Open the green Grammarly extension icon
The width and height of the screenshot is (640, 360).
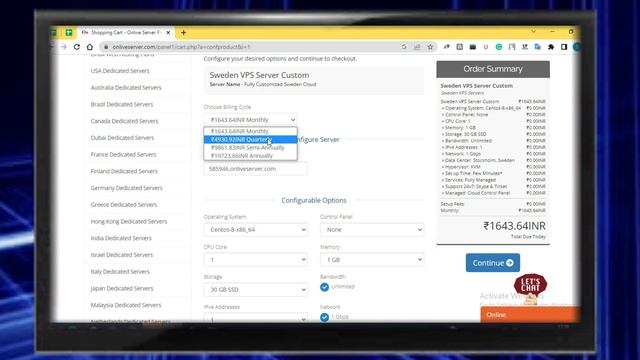pyautogui.click(x=499, y=47)
